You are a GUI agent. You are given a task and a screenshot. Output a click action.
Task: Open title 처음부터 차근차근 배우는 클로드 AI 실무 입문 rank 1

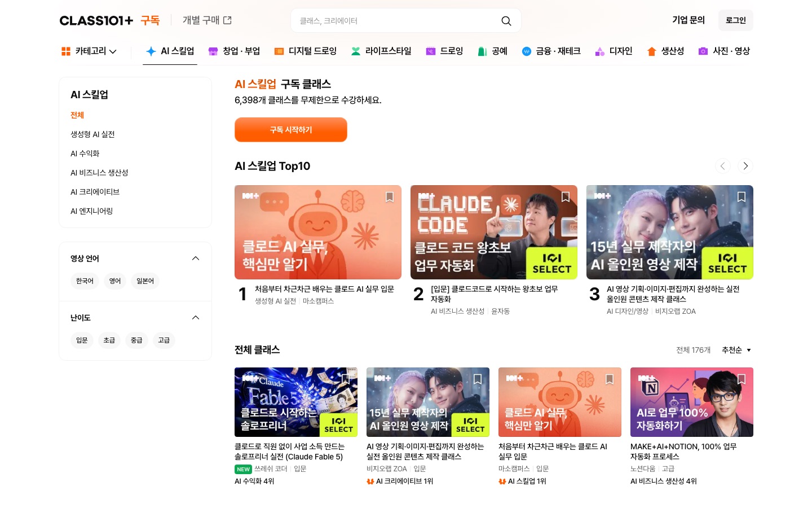click(324, 289)
